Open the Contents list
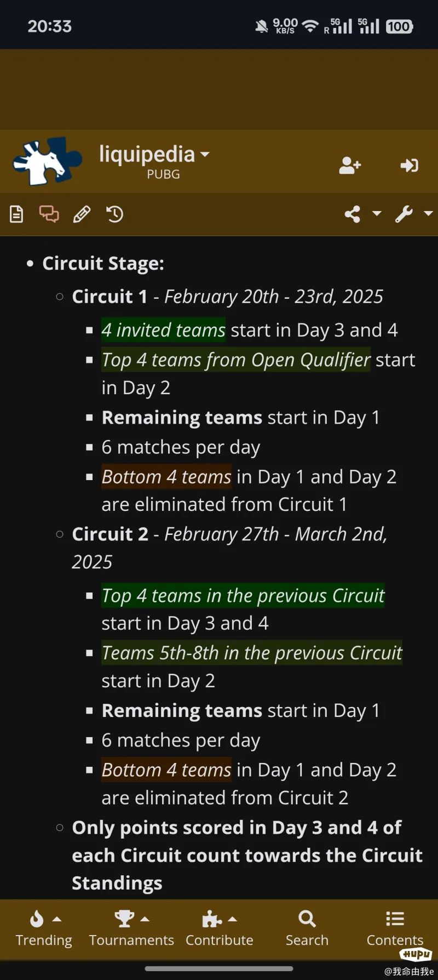438x980 pixels. pos(395,929)
